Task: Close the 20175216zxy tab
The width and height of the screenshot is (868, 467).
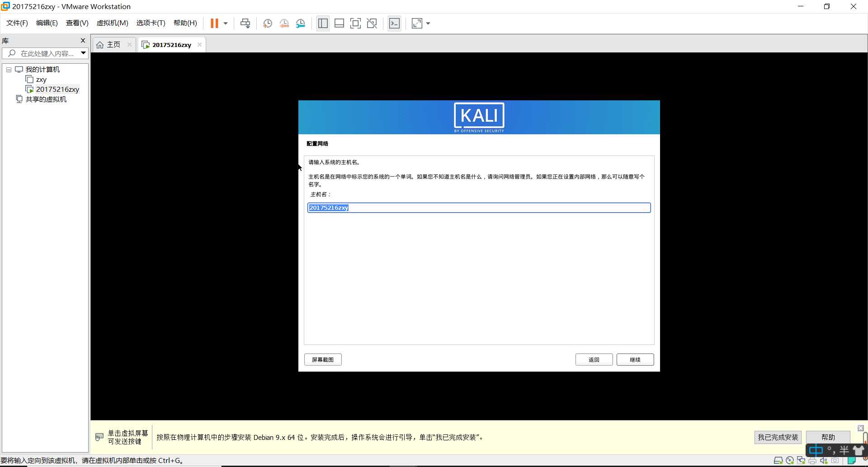Action: tap(199, 44)
